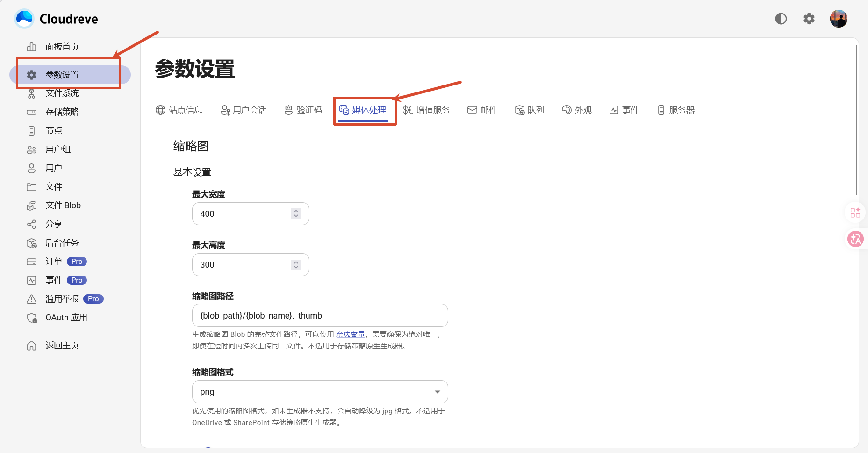
Task: Click the page vertical scrollbar
Action: (856, 120)
